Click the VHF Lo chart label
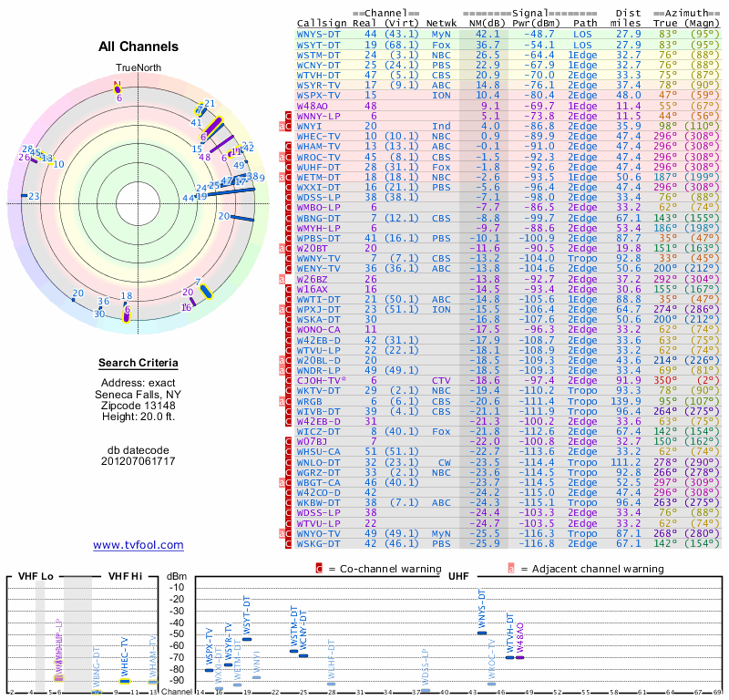This screenshot has height=700, width=729. click(36, 576)
